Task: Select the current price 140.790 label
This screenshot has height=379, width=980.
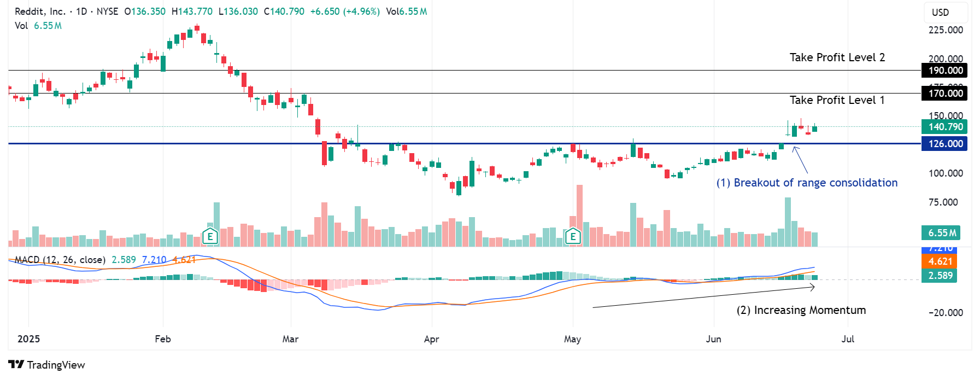Action: pyautogui.click(x=944, y=127)
